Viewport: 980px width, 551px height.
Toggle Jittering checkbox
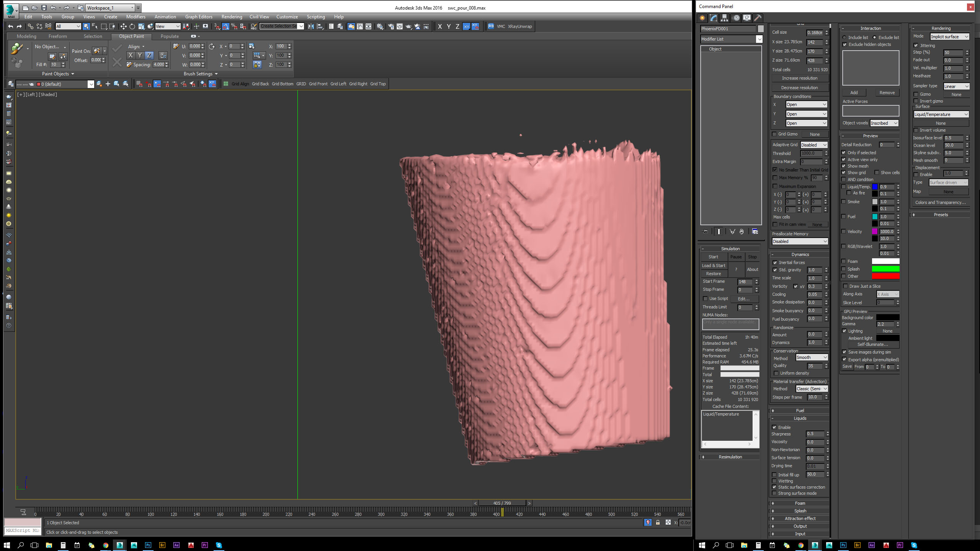[916, 46]
